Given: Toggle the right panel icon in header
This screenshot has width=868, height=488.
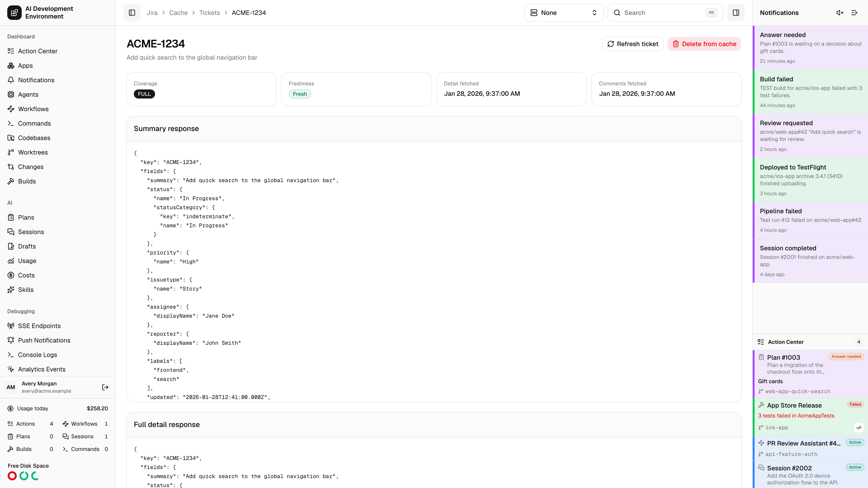Looking at the screenshot, I should click(x=736, y=13).
